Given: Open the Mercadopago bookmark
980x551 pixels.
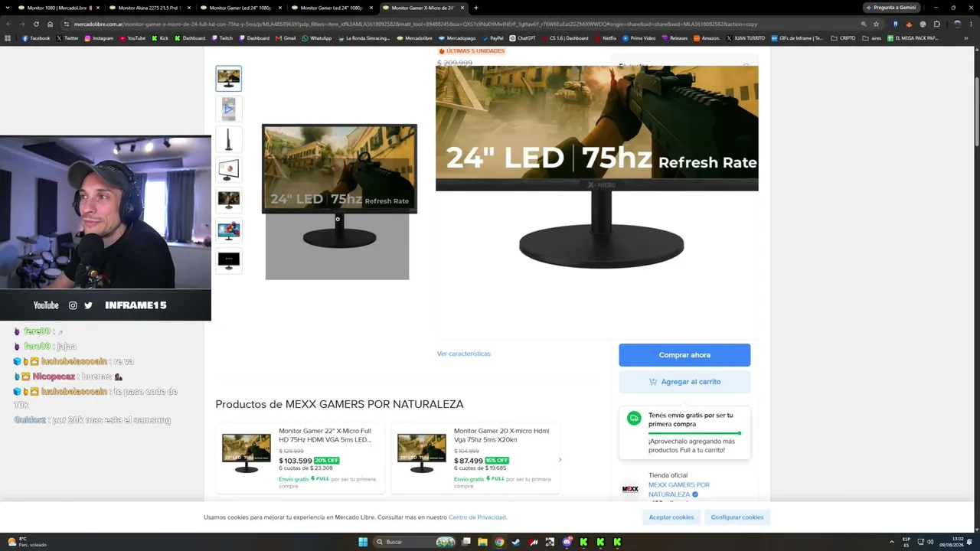Looking at the screenshot, I should [457, 38].
